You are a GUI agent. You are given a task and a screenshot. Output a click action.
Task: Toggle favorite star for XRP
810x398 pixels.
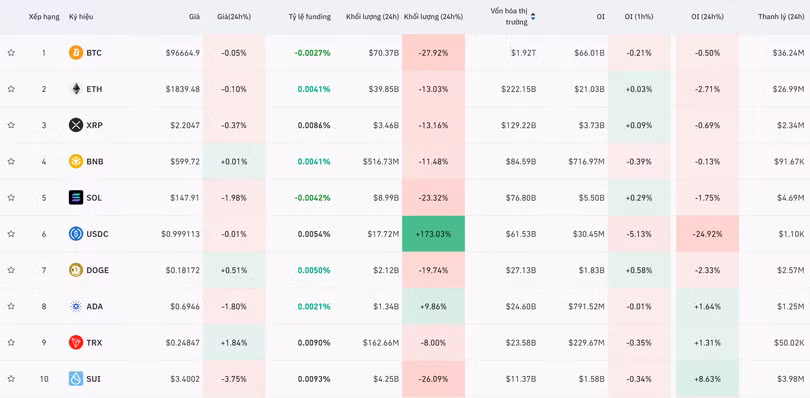(11, 125)
